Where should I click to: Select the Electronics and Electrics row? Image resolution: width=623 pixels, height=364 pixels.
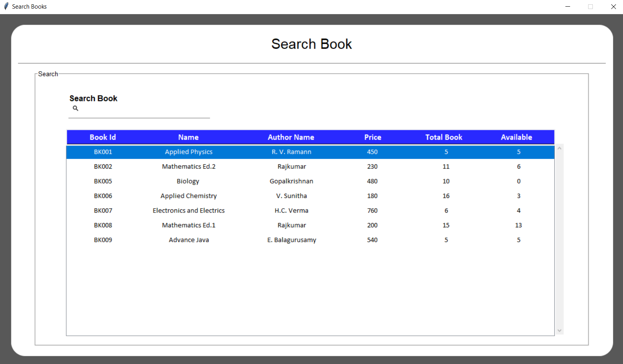coord(188,211)
